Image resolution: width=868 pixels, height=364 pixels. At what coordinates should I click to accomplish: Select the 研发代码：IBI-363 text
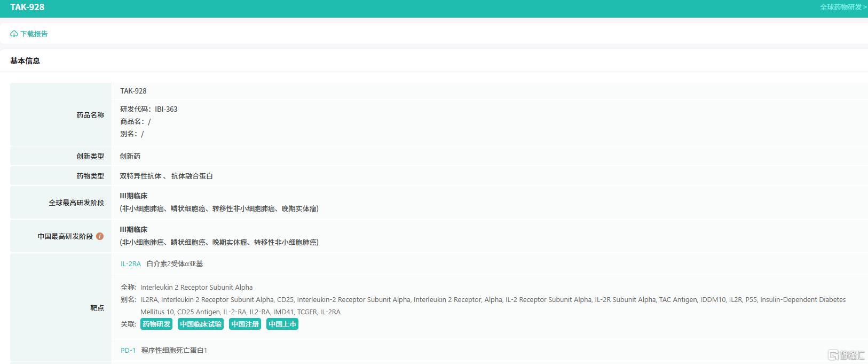coord(149,109)
